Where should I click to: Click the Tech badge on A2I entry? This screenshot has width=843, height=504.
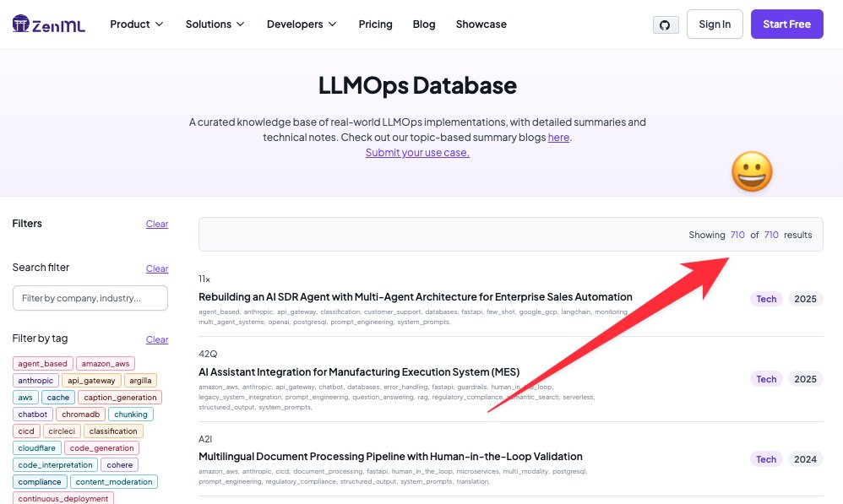[x=766, y=459]
